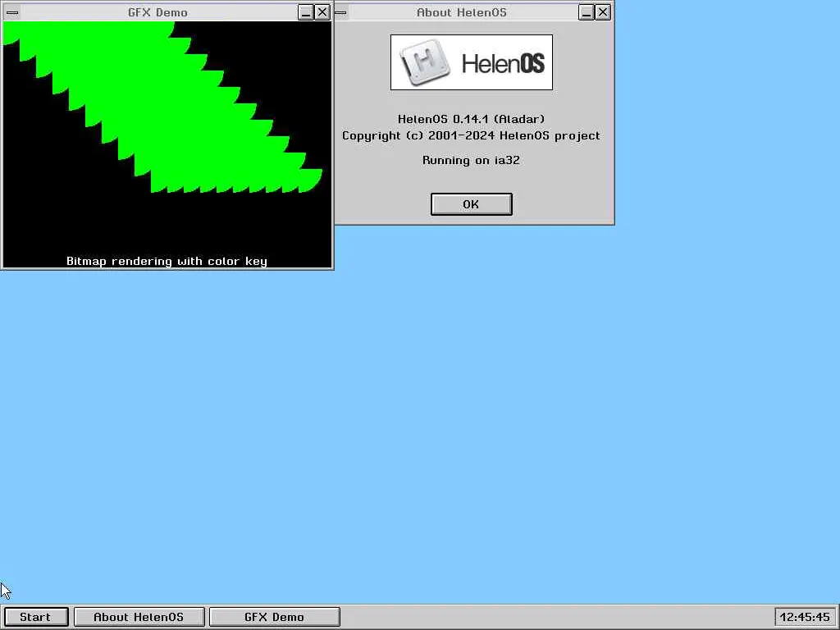Close the GFX Demo window
Viewport: 840px width, 630px height.
point(322,12)
